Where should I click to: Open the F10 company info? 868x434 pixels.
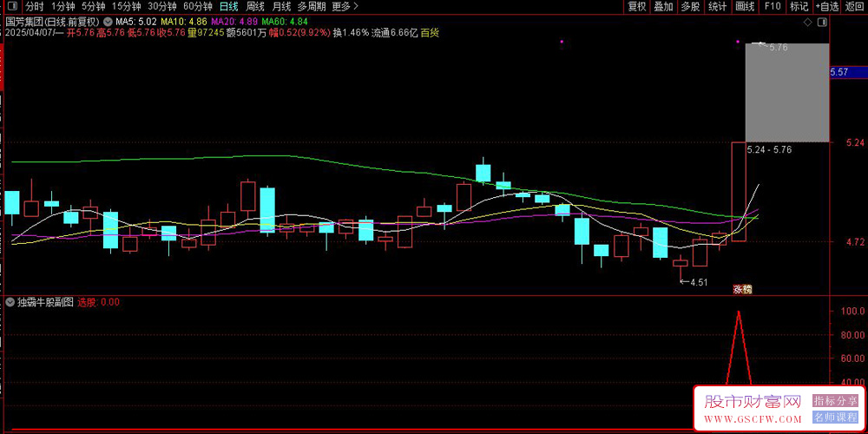(x=773, y=7)
